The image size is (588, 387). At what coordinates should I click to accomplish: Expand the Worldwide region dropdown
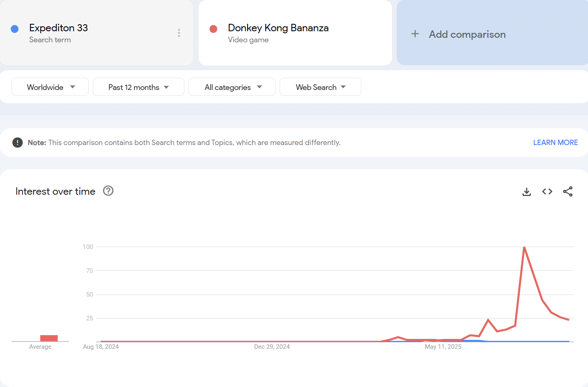click(x=50, y=87)
